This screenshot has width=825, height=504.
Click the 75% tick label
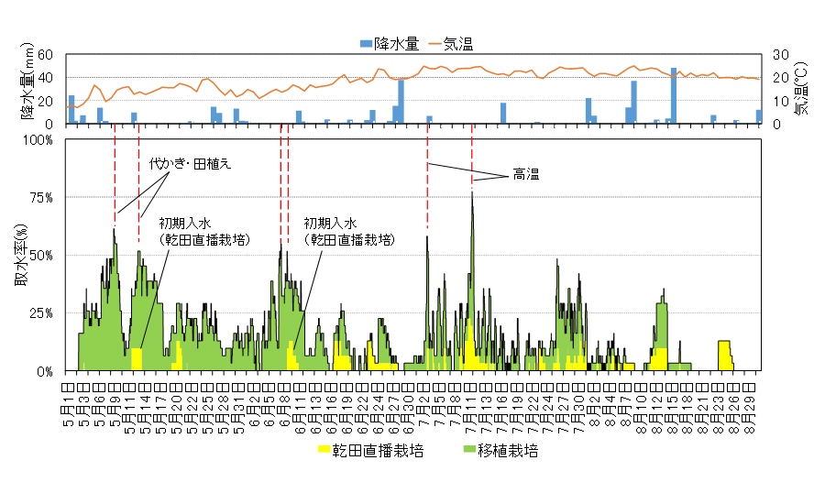[41, 198]
